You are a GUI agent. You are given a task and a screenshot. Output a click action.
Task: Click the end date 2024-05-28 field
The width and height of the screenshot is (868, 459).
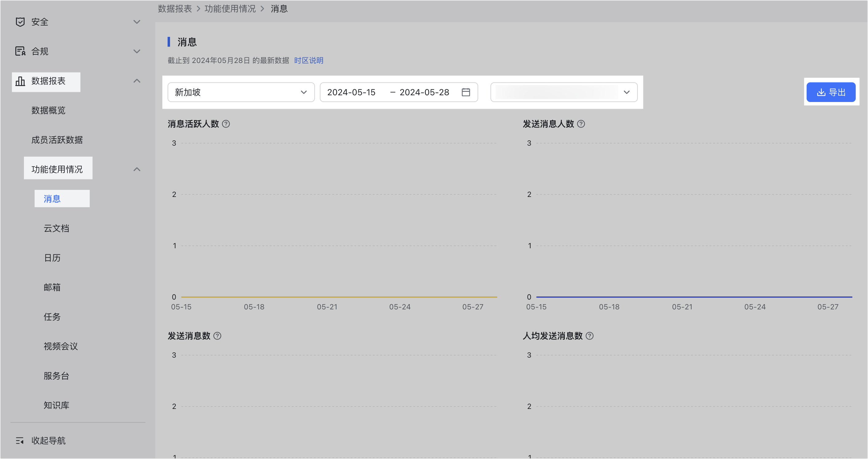coord(424,92)
